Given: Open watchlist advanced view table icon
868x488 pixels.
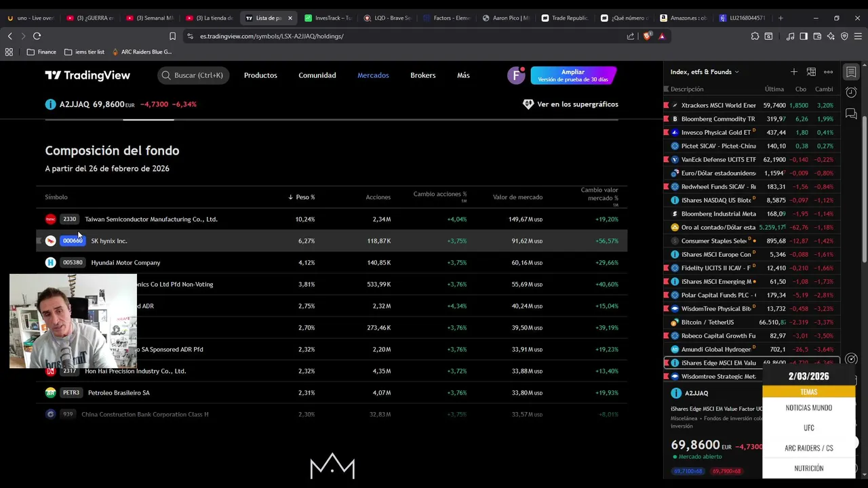Looking at the screenshot, I should click(x=811, y=72).
